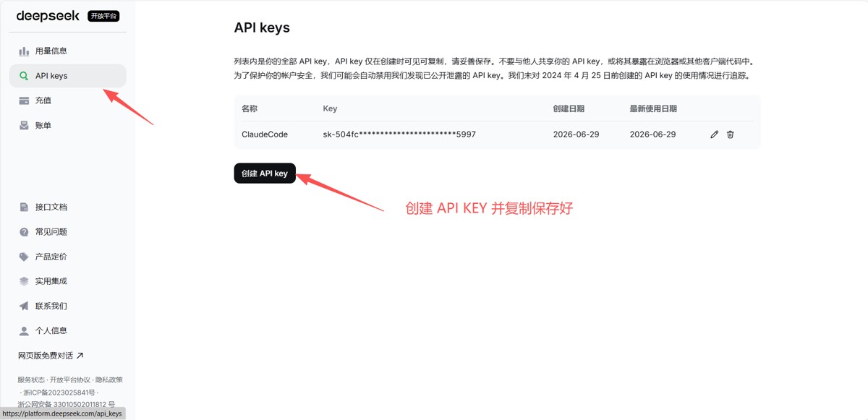Click the billing icon beside 账单
Viewport: 868px width, 420px height.
point(24,125)
